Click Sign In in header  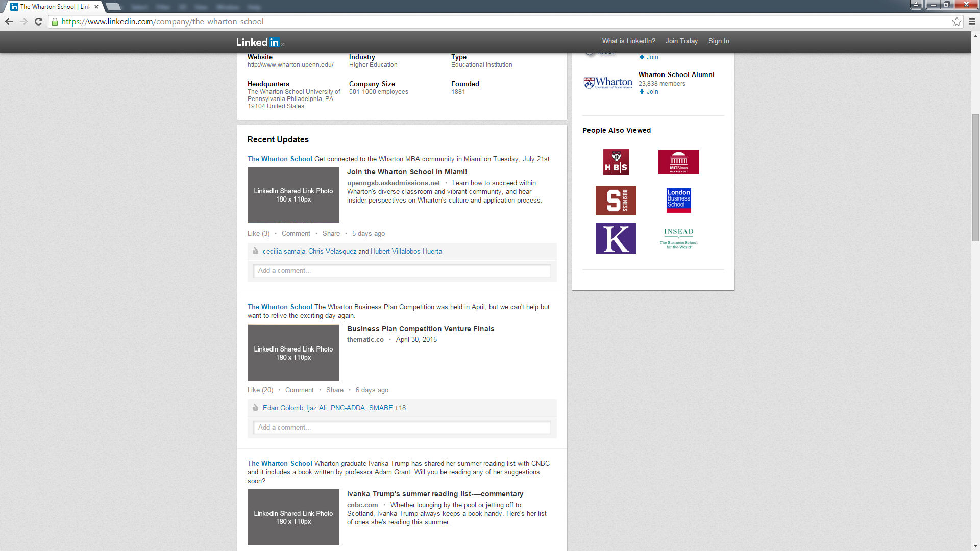(x=719, y=41)
